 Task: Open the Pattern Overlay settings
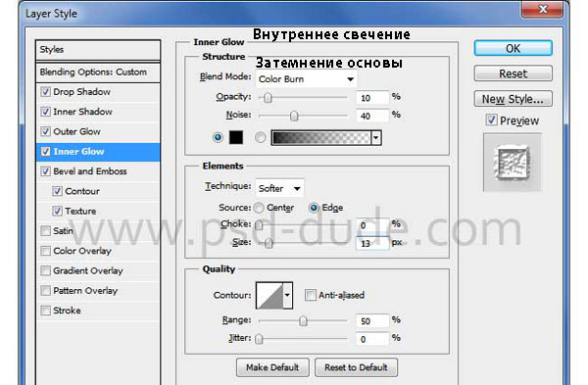[85, 291]
